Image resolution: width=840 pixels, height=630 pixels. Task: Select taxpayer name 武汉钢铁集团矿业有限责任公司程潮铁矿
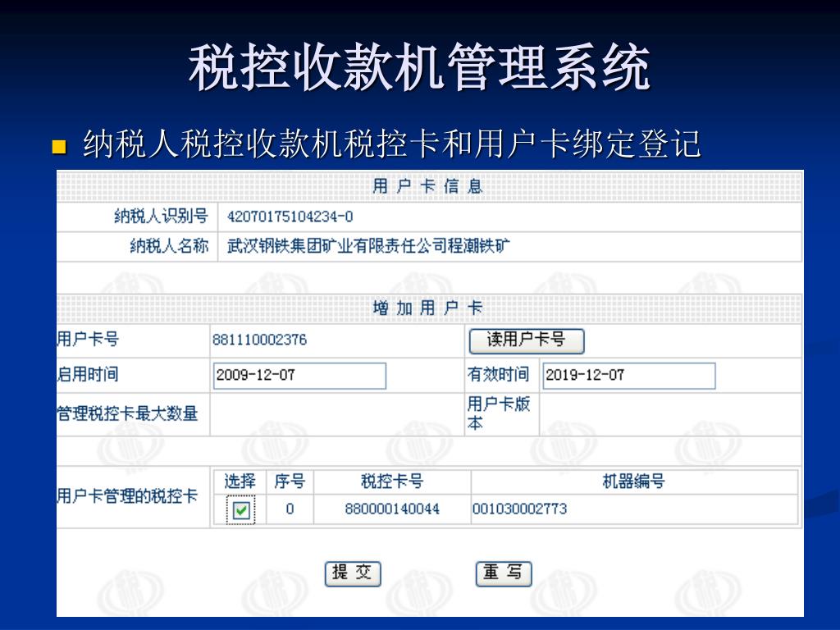point(368,246)
